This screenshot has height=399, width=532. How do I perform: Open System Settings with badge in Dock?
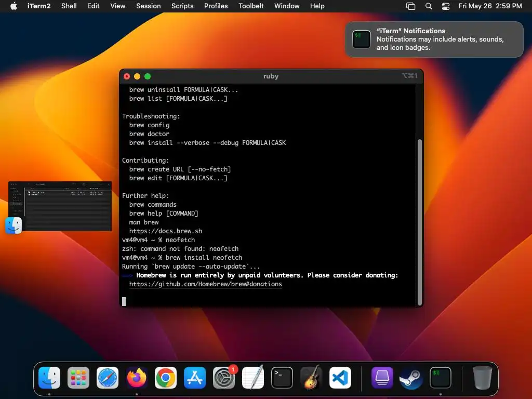(x=224, y=378)
